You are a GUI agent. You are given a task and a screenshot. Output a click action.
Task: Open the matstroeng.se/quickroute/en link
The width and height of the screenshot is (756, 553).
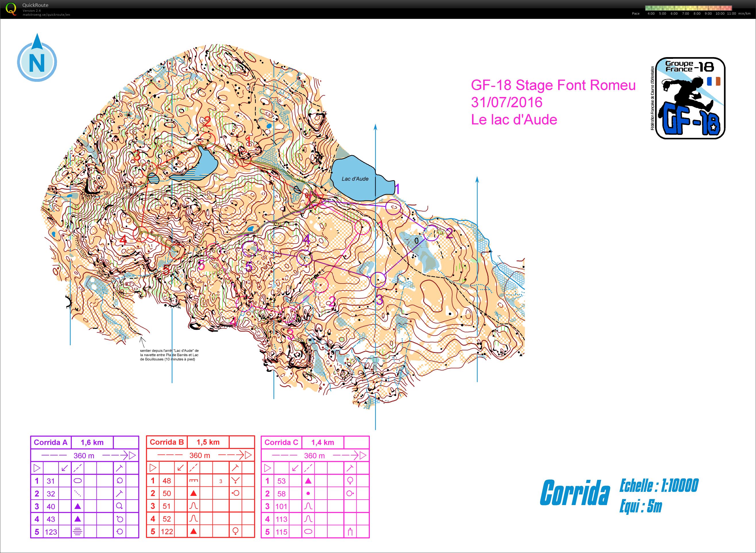(x=46, y=14)
